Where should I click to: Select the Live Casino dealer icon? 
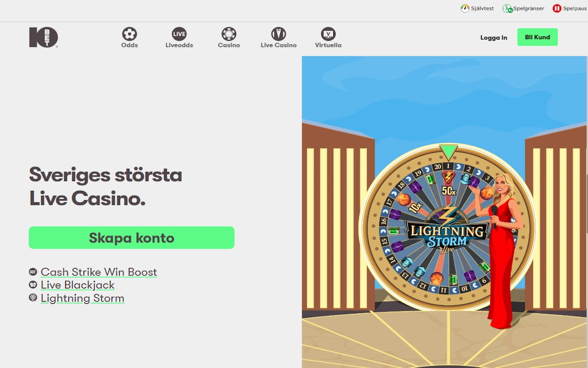pyautogui.click(x=279, y=34)
